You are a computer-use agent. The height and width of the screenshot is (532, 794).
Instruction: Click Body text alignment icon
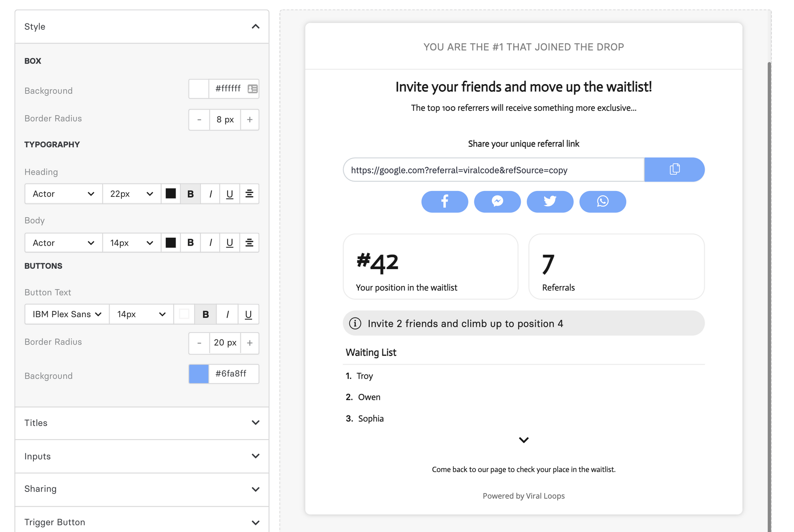[x=249, y=243]
